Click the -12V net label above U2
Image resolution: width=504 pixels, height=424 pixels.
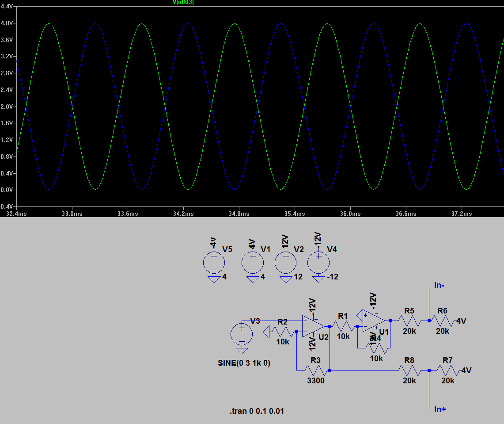(312, 306)
